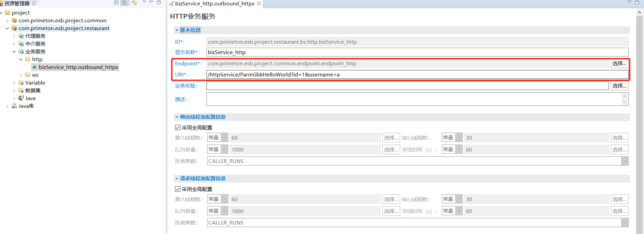The width and height of the screenshot is (644, 234).
Task: Click the Collapse All icon in explorer toolbar
Action: click(x=117, y=3)
